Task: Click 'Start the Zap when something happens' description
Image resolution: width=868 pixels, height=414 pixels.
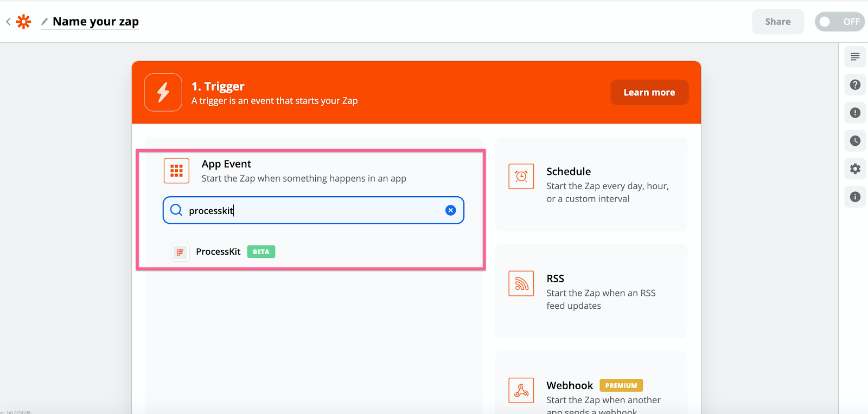Action: click(304, 178)
